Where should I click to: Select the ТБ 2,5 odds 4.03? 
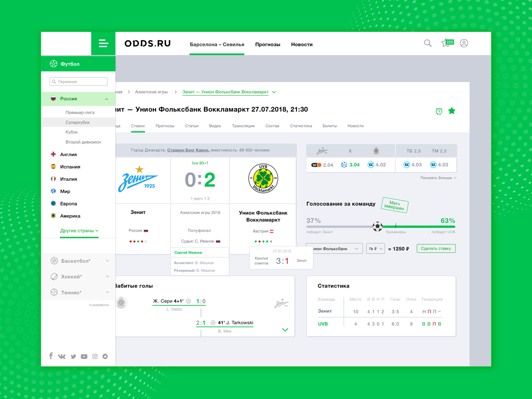pos(413,165)
